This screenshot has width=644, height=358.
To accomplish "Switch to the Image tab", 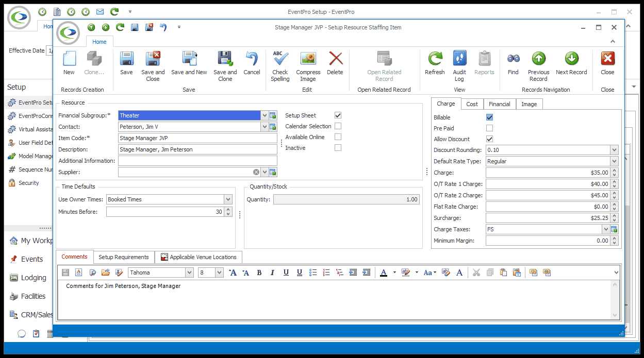I will (529, 104).
